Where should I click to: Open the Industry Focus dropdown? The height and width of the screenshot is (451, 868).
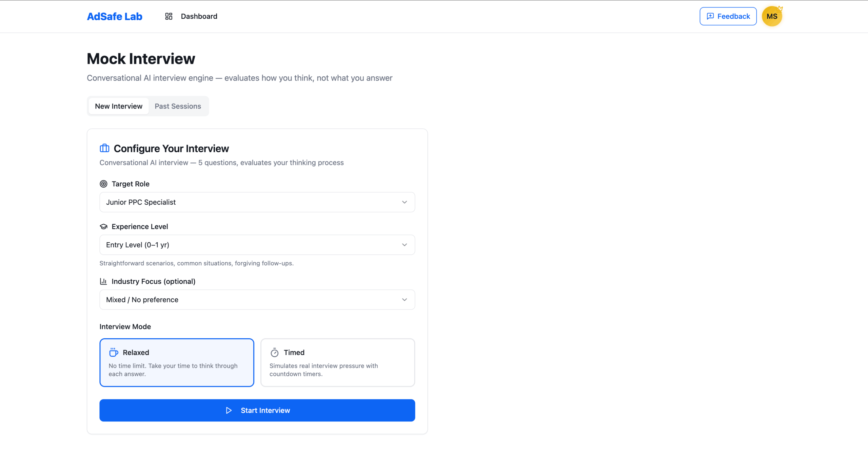257,300
